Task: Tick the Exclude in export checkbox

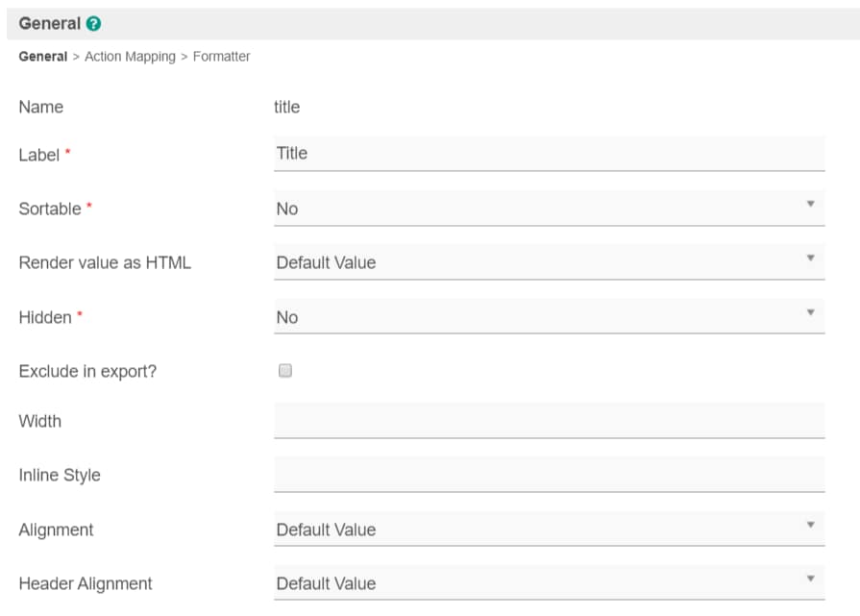Action: tap(284, 371)
